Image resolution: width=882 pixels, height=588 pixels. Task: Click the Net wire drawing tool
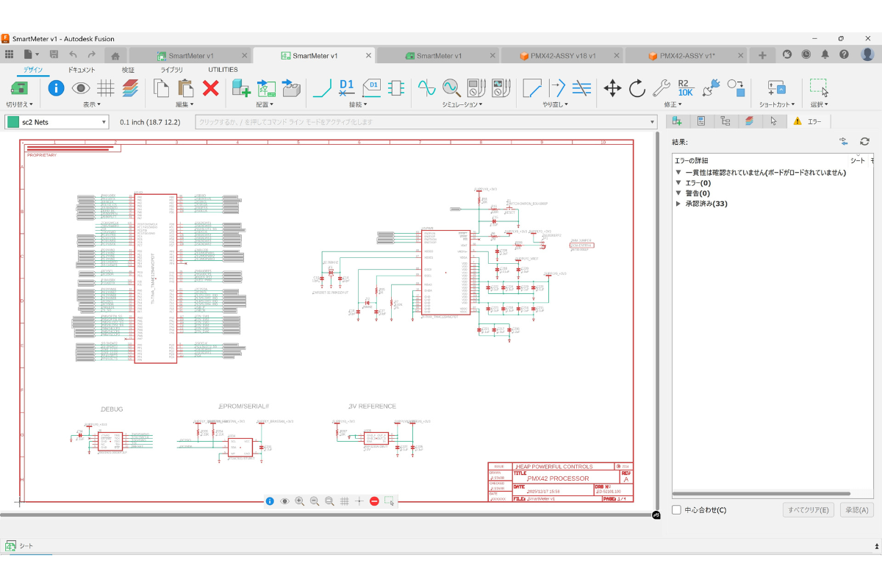tap(322, 88)
